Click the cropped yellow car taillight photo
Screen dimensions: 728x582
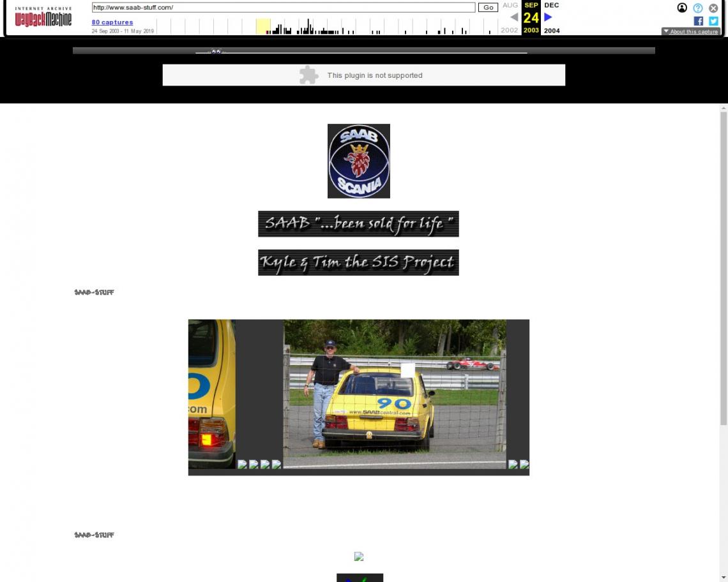pyautogui.click(x=212, y=394)
